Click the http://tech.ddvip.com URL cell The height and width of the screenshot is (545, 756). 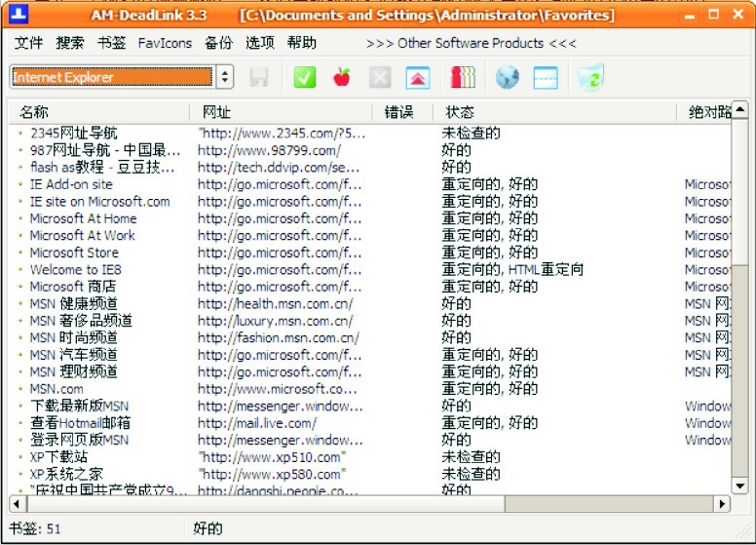tap(279, 168)
